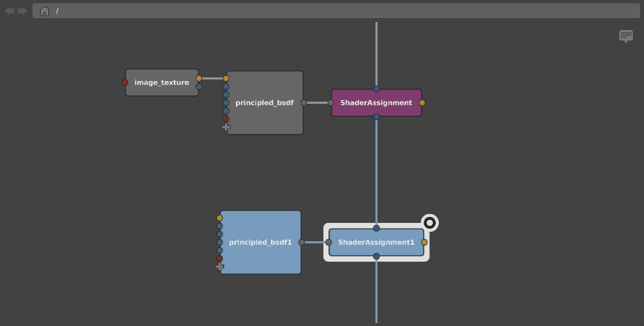This screenshot has width=644, height=326.
Task: Click the plus icon on principled_bsdf
Action: (x=226, y=127)
